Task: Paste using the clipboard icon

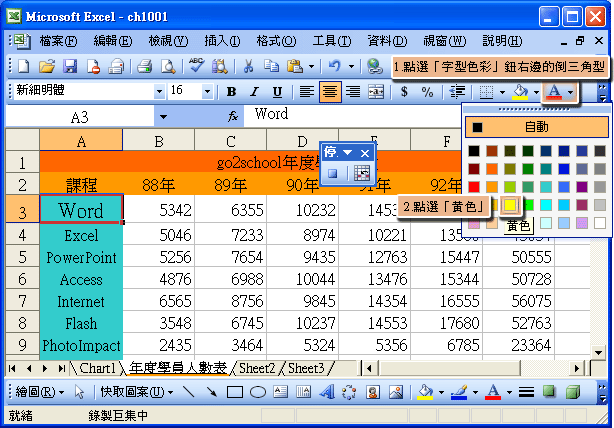Action: [x=294, y=66]
